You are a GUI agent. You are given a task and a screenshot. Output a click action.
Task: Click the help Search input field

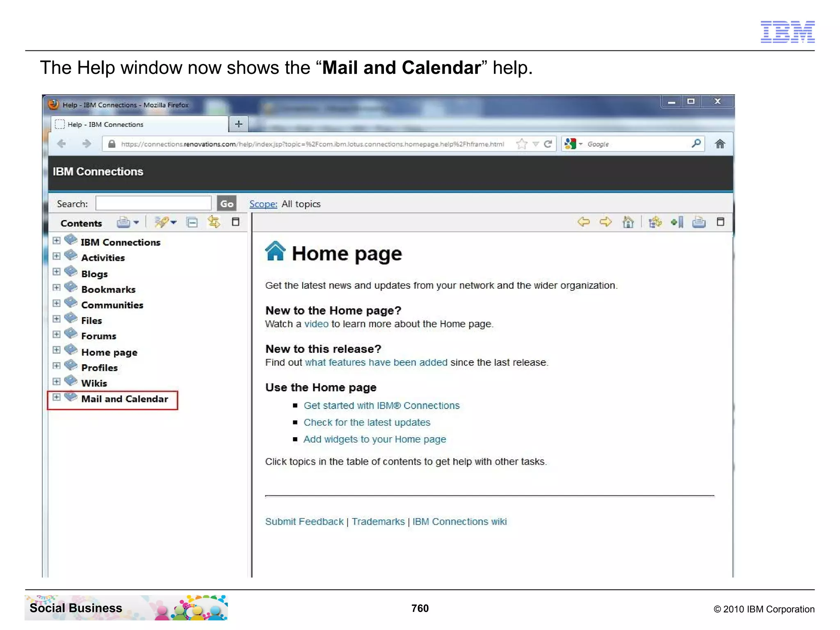coord(153,203)
